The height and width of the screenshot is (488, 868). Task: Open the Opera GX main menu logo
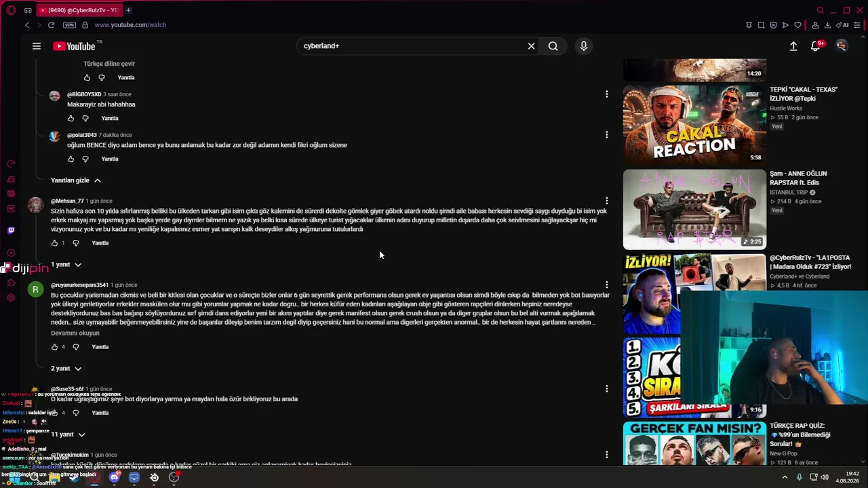tap(11, 10)
